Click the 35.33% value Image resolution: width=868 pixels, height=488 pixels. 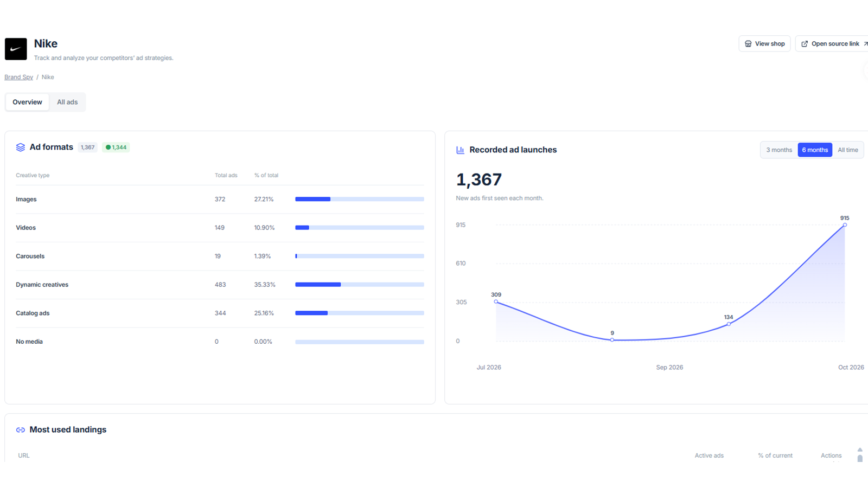point(265,285)
